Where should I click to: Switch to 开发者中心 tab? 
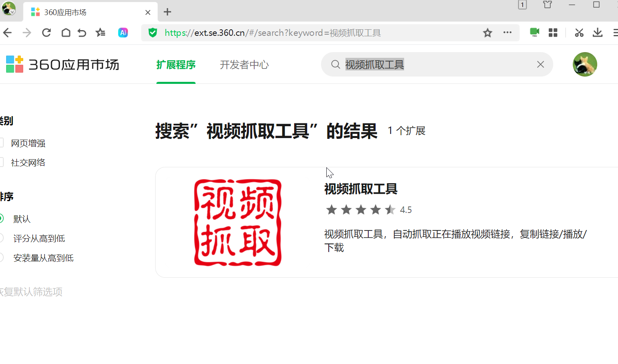[244, 65]
